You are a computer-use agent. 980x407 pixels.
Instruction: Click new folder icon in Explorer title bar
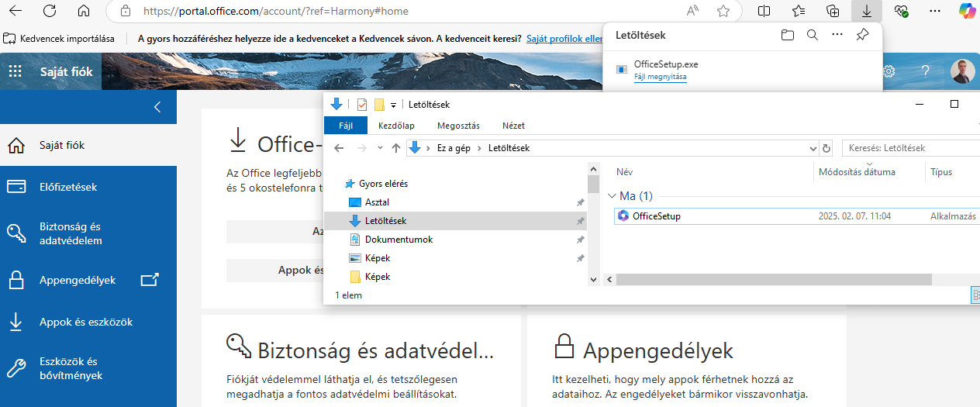click(379, 105)
